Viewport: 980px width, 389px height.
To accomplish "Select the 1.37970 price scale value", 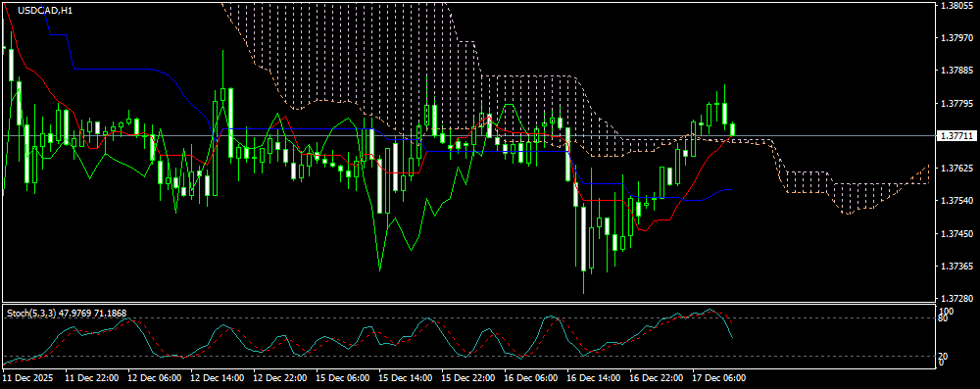I will 957,37.
